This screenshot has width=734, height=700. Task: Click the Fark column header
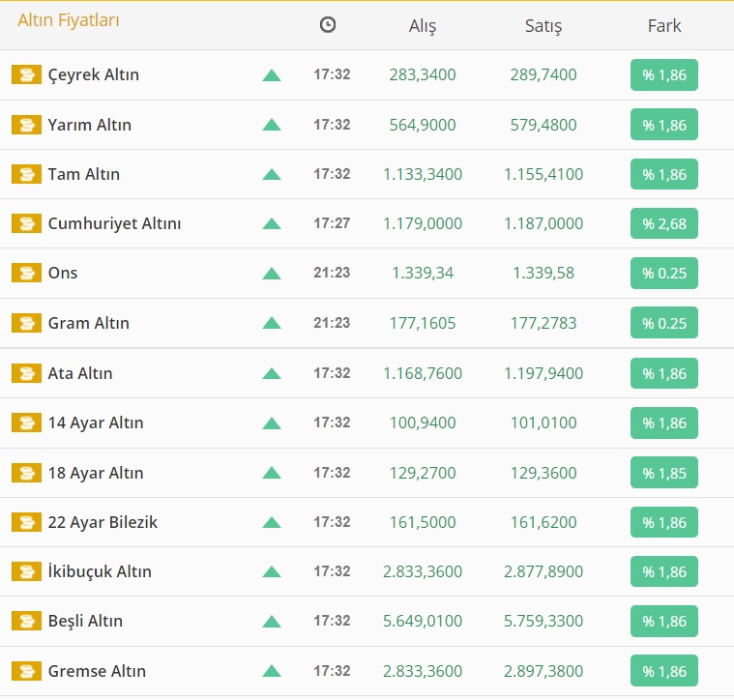pyautogui.click(x=663, y=26)
